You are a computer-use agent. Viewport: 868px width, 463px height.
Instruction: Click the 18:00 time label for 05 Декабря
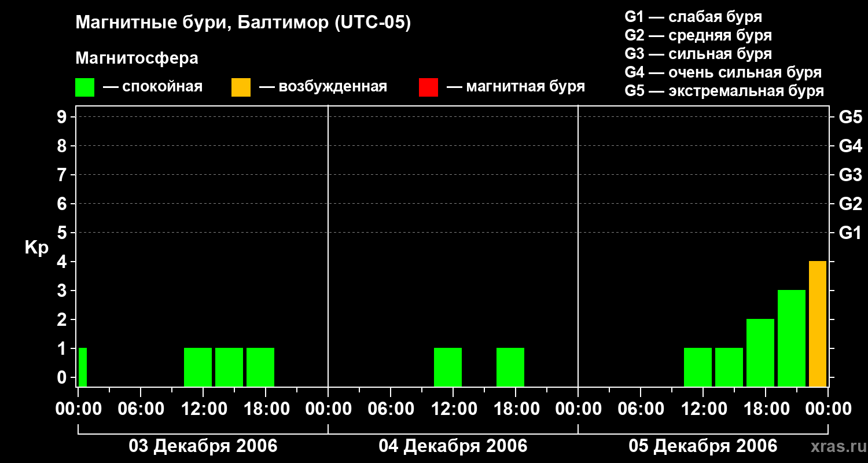(766, 409)
